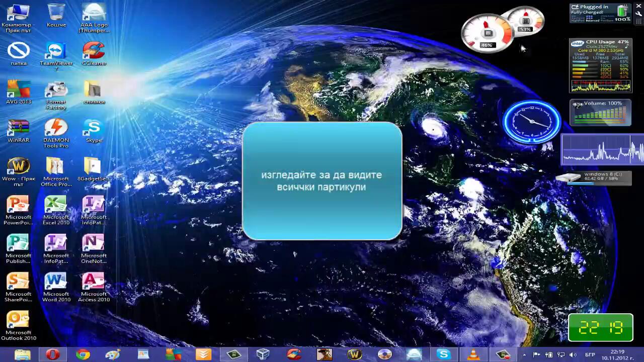Open DAEMON Tools Pro shortcut
This screenshot has width=644, height=362.
pyautogui.click(x=56, y=129)
